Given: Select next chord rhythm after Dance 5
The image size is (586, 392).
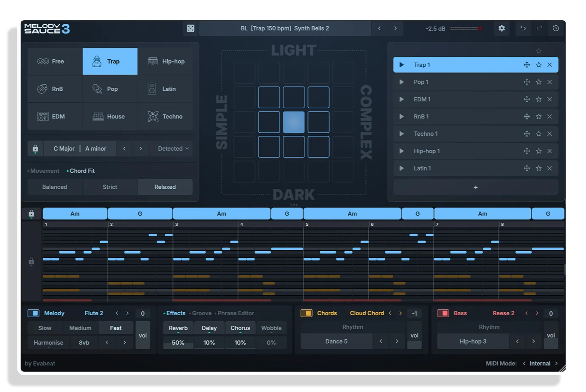Looking at the screenshot, I should [x=397, y=341].
